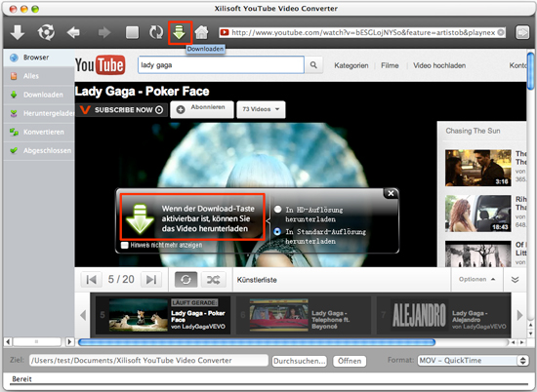Viewport: 537px width, 392px height.
Task: Open the Kategorien link
Action: [351, 65]
